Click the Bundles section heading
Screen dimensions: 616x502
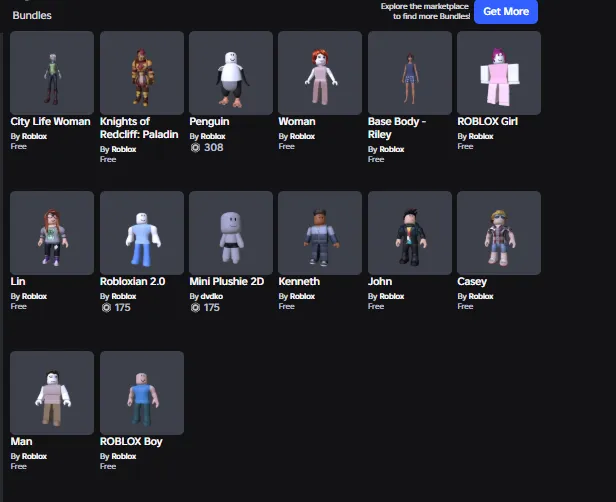pos(32,15)
